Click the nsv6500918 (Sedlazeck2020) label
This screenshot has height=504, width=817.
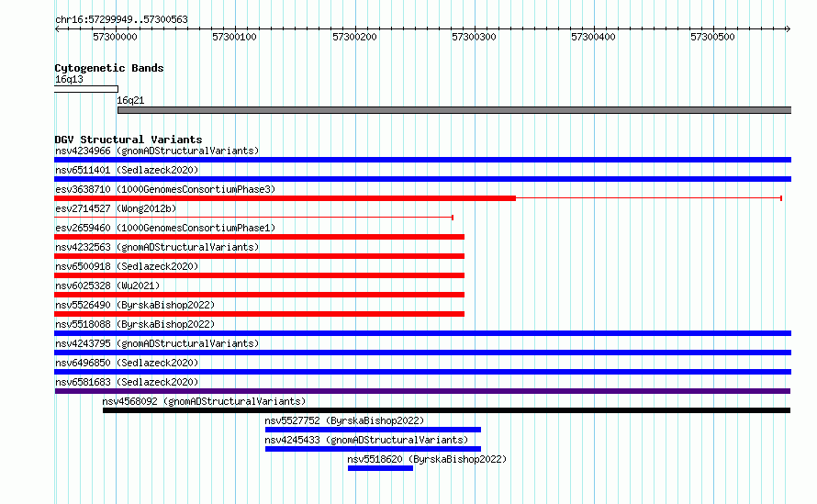(127, 266)
